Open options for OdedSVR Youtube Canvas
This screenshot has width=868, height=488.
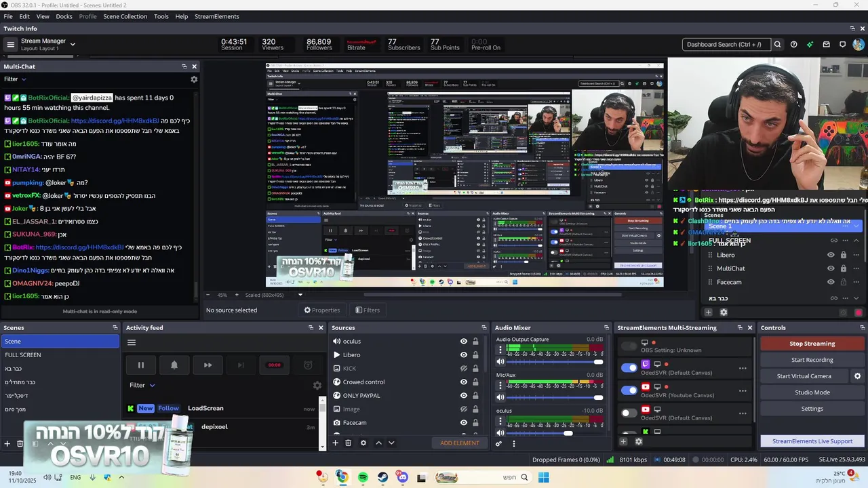click(x=743, y=391)
